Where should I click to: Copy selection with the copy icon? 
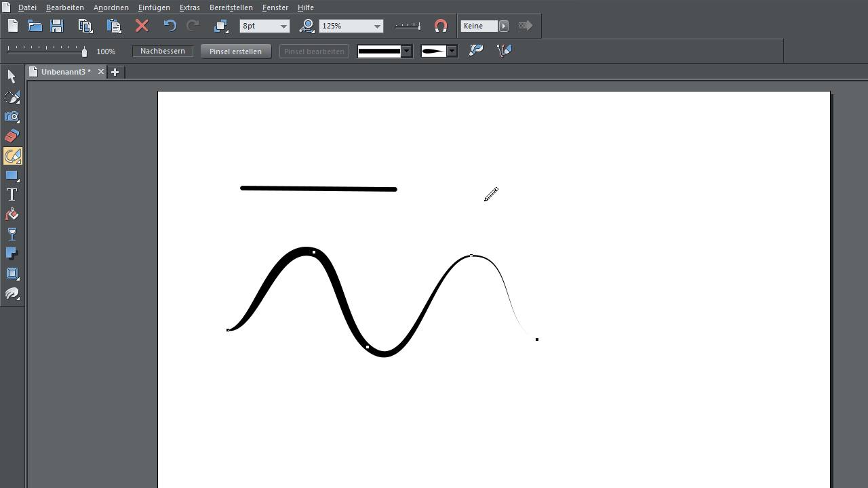(85, 26)
